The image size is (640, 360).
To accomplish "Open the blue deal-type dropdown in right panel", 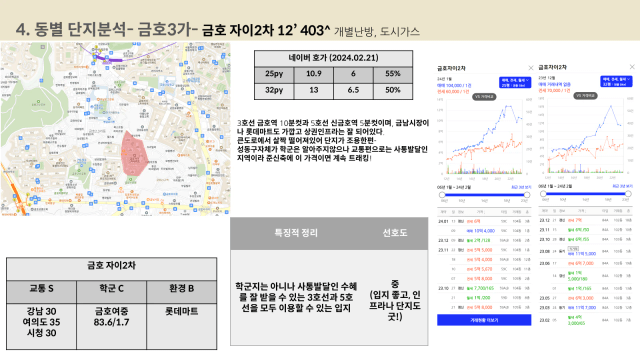I will [x=616, y=81].
